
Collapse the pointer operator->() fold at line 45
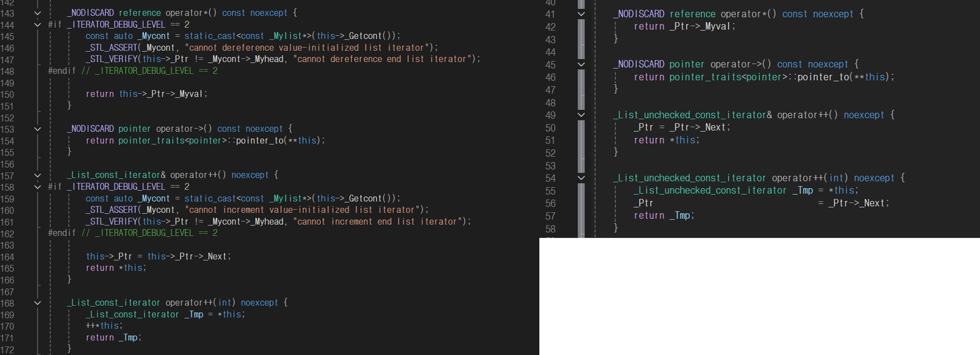point(581,64)
